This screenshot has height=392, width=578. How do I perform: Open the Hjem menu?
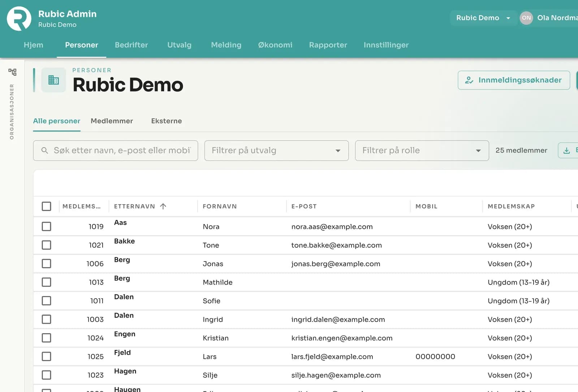pos(34,45)
